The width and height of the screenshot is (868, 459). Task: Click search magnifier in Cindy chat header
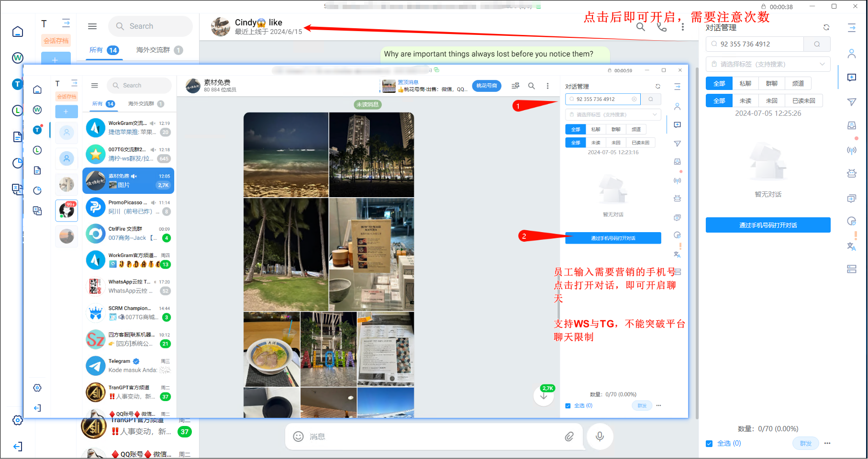pos(641,27)
